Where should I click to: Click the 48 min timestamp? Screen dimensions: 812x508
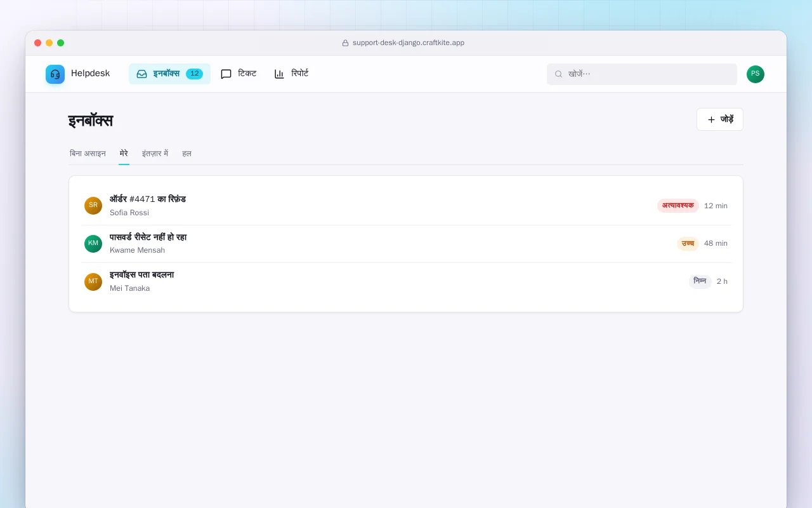coord(716,244)
